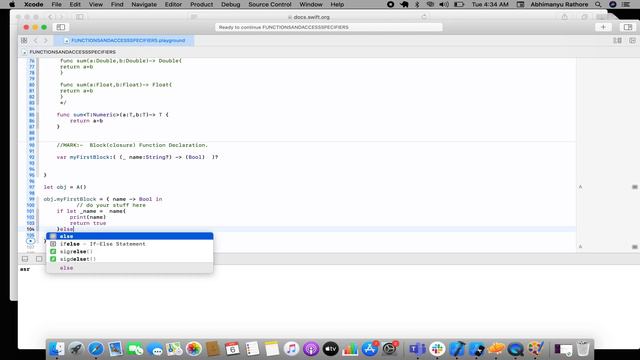Open Slack from the Dock
This screenshot has width=640, height=360.
(x=437, y=349)
